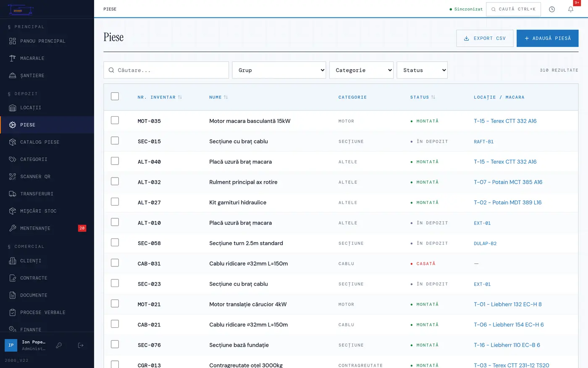Click the key icon next to Ion Pope
Viewport: 588px width, 368px height.
(59, 345)
